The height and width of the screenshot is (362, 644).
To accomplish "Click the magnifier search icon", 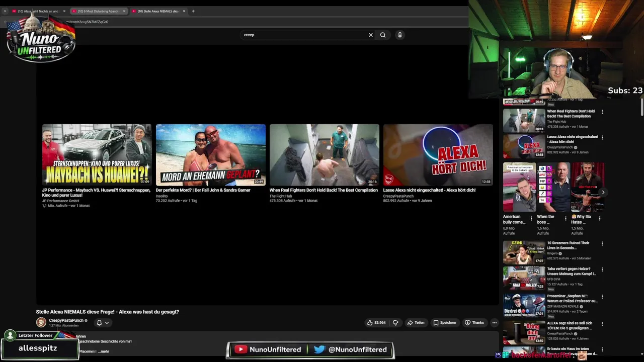I will coord(383,35).
